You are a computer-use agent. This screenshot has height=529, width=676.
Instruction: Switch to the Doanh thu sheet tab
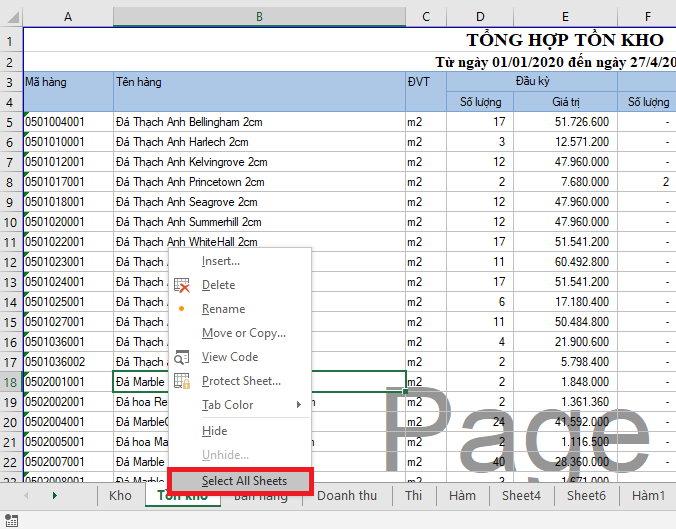tap(346, 496)
